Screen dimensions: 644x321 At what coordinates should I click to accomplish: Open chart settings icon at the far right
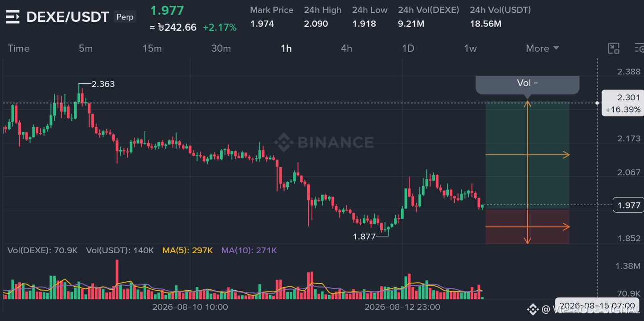[639, 48]
